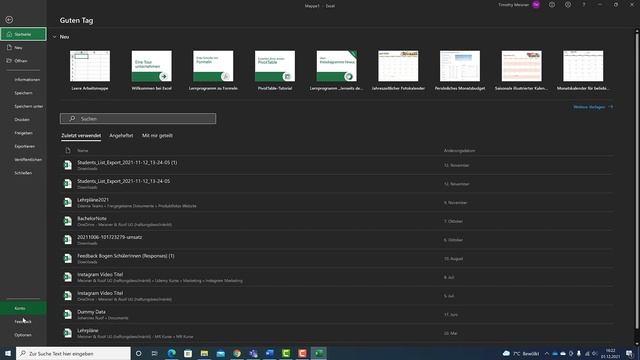Open Optionen in the sidebar
The image size is (640, 360).
(x=23, y=335)
